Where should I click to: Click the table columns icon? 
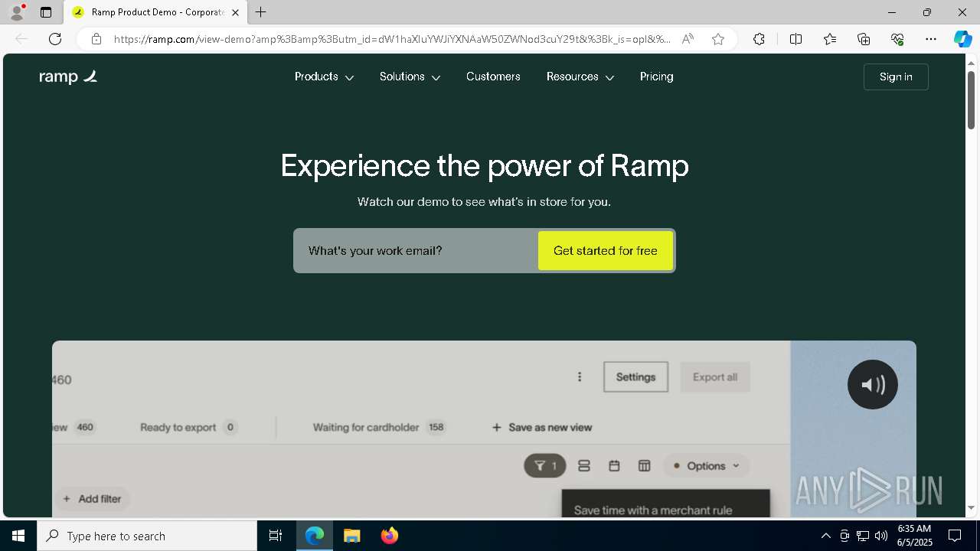pos(645,465)
